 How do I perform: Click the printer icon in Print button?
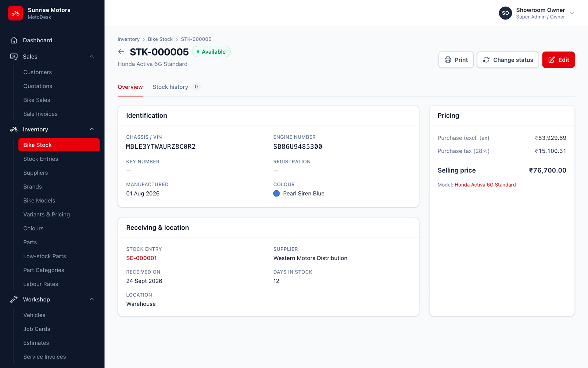448,60
